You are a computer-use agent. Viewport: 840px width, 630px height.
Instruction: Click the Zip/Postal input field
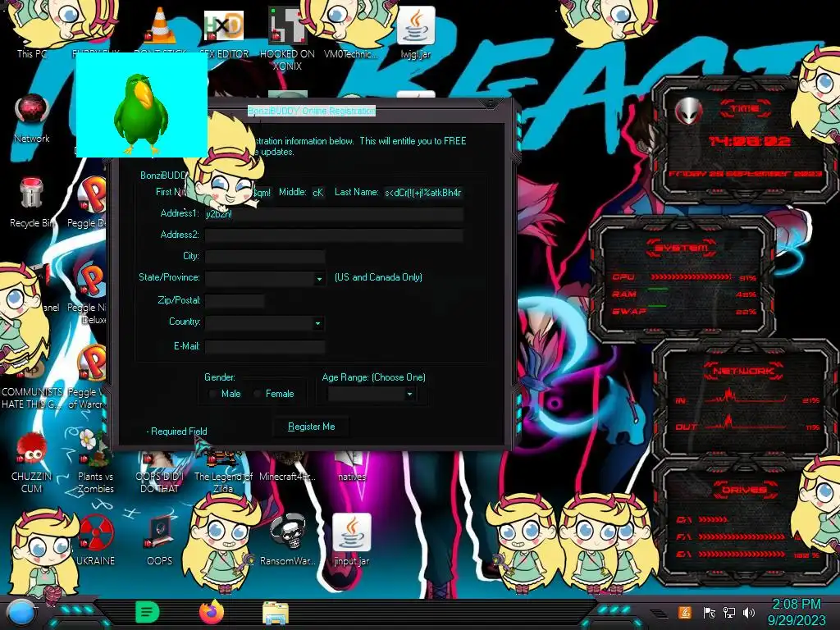pyautogui.click(x=235, y=301)
